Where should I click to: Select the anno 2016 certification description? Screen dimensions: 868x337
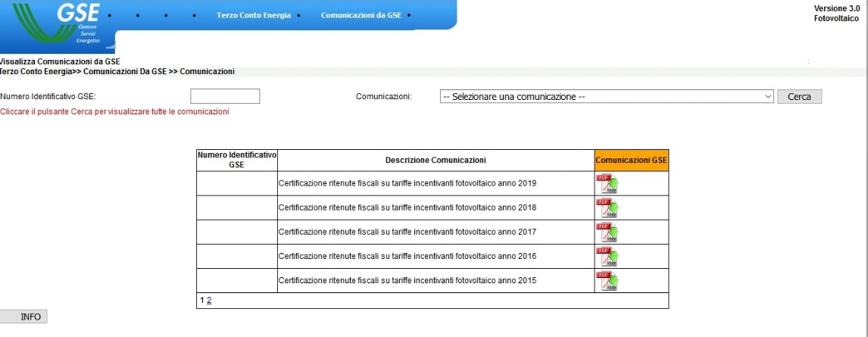(x=407, y=256)
